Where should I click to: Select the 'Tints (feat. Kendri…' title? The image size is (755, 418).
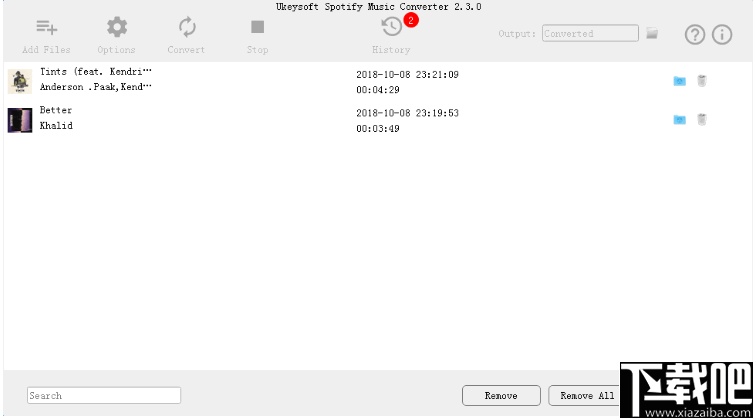95,72
